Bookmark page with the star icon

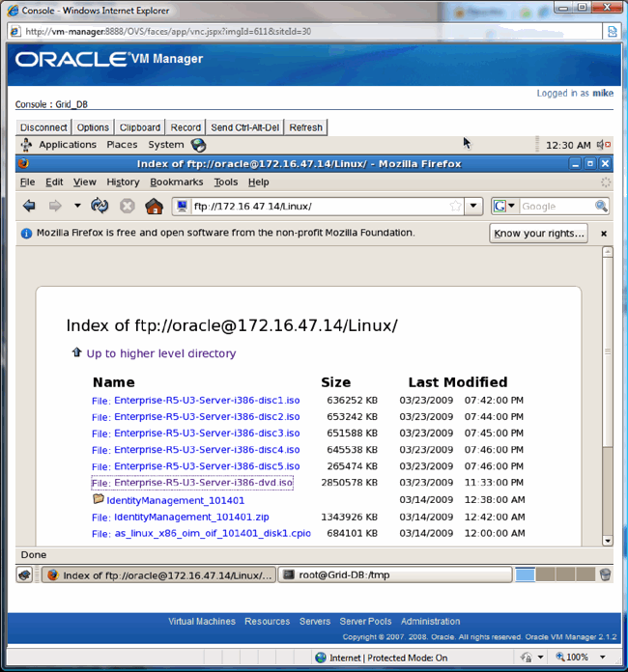(x=455, y=207)
